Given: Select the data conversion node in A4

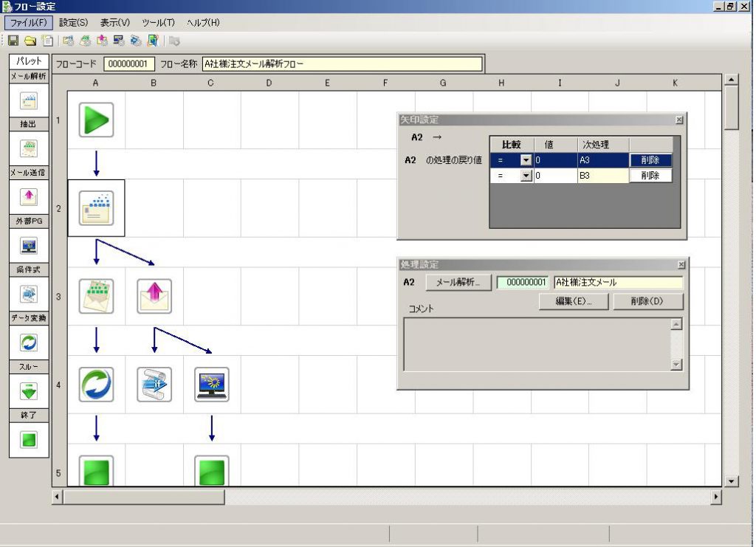Looking at the screenshot, I should [x=97, y=385].
